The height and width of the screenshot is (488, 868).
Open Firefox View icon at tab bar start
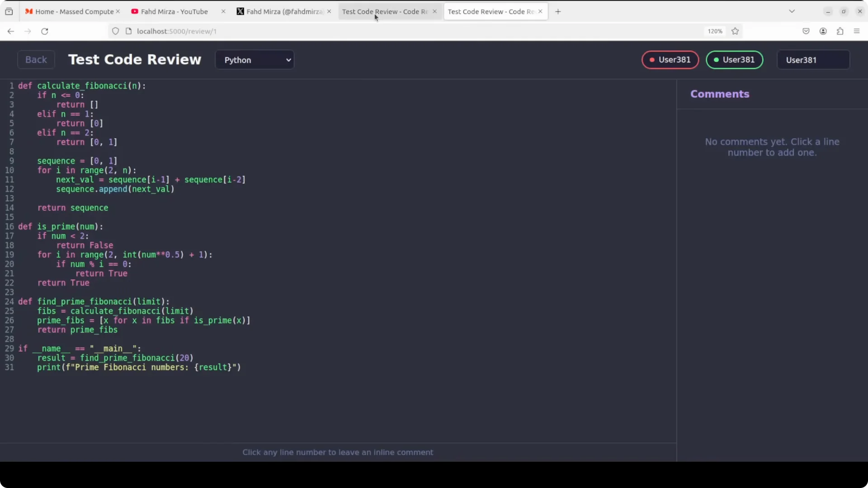click(9, 12)
